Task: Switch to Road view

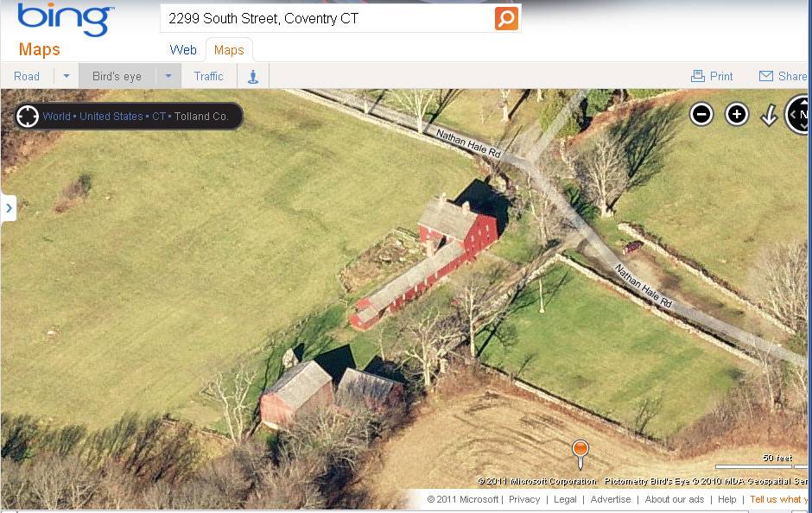Action: (x=27, y=76)
